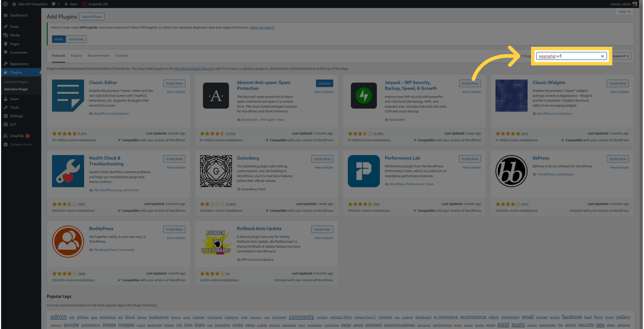Viewport: 644px width, 329px height.
Task: Click the WordPress logo in admin bar
Action: (x=5, y=4)
